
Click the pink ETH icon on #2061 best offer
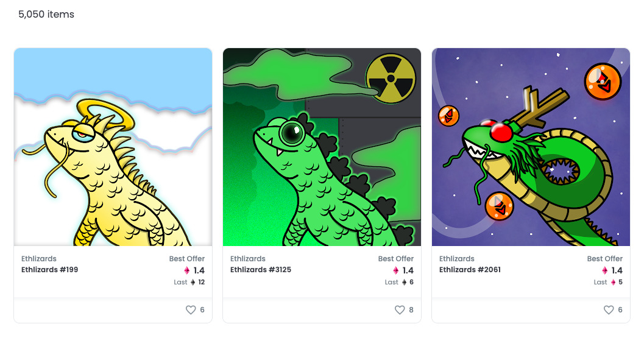604,270
